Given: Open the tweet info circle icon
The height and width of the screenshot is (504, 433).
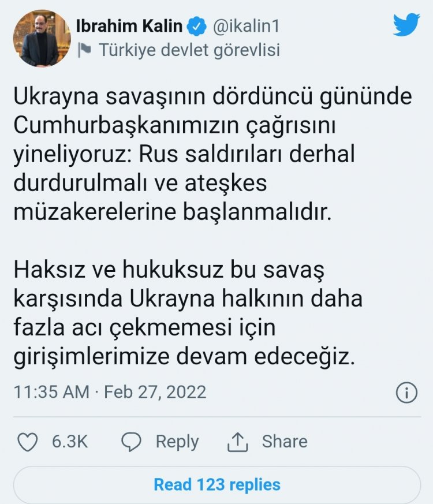Looking at the screenshot, I should 406,393.
